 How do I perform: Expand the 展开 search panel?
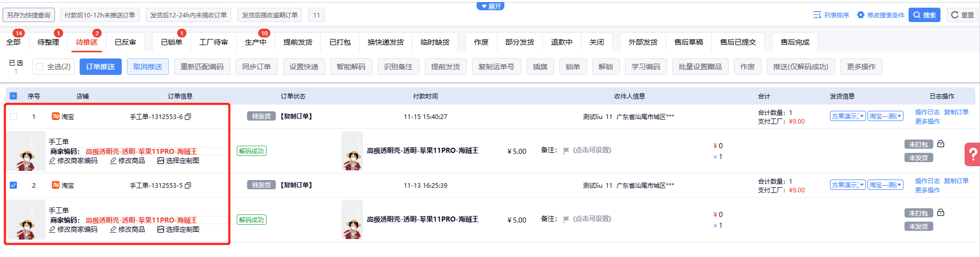[491, 6]
